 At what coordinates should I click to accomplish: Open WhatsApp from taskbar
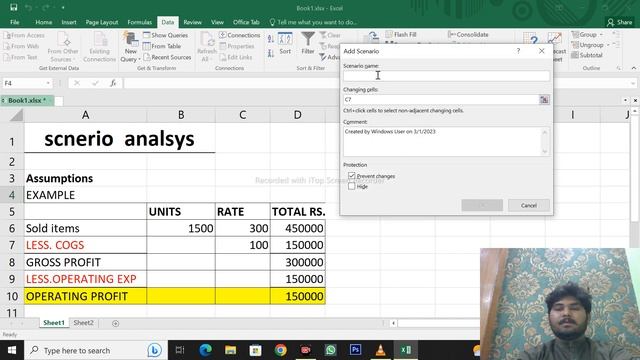(330, 350)
